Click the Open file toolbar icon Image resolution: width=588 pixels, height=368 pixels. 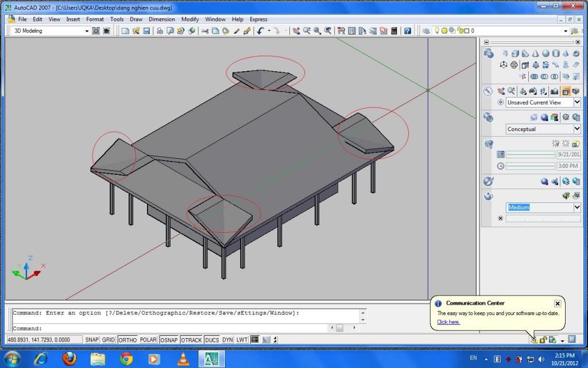point(136,31)
